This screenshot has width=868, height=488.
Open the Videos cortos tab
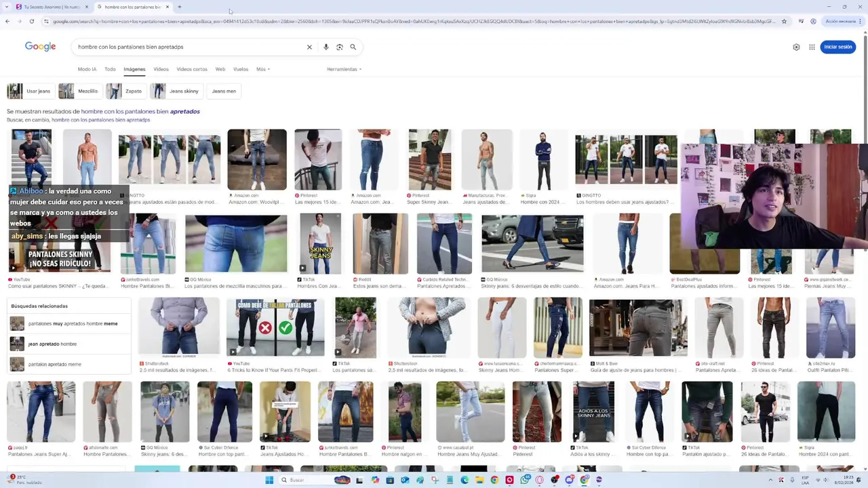click(192, 69)
